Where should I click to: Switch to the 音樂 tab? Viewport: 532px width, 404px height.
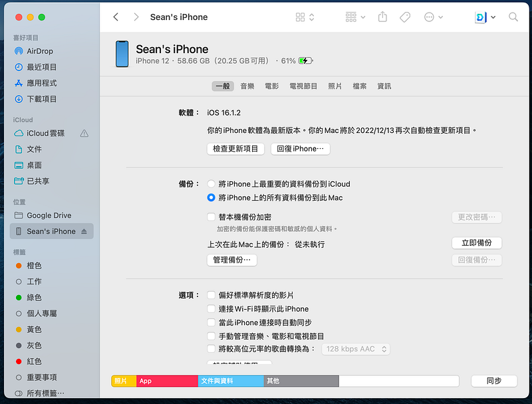(247, 86)
